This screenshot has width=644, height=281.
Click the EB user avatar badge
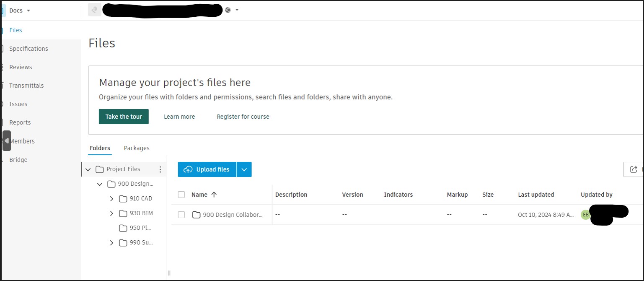585,215
